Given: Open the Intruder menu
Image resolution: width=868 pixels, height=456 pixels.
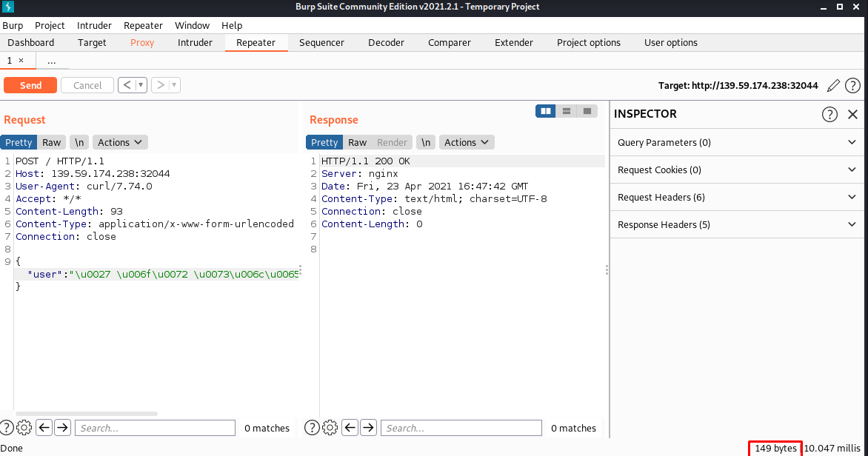Looking at the screenshot, I should pyautogui.click(x=94, y=25).
